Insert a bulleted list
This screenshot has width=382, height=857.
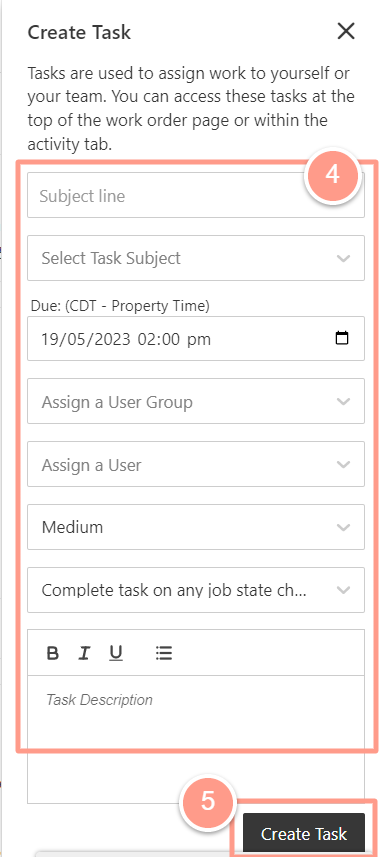(x=163, y=653)
